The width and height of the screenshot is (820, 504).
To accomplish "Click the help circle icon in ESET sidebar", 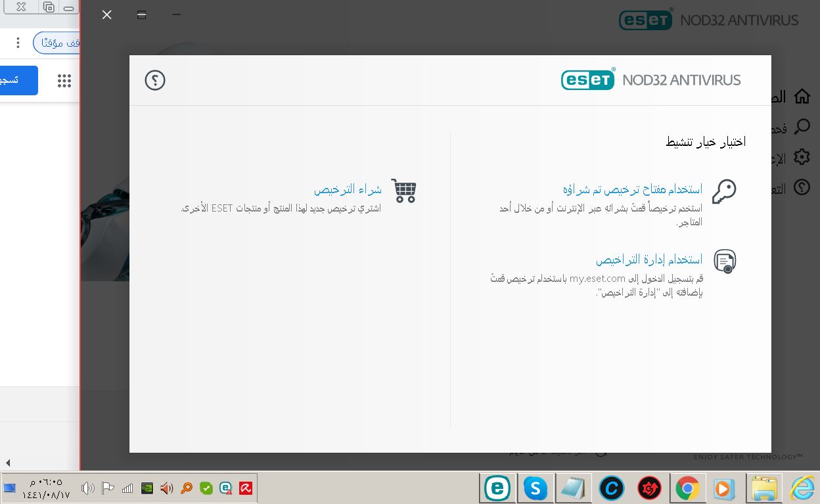I will pos(802,187).
